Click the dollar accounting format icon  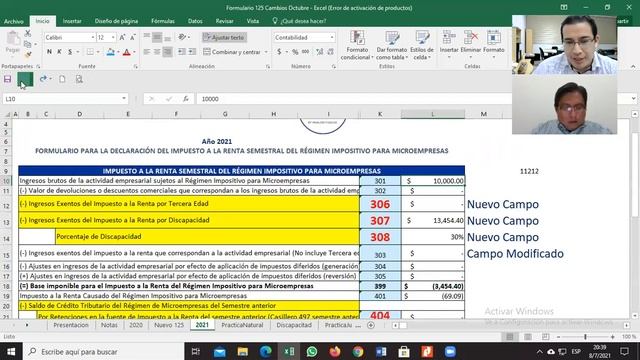[279, 52]
